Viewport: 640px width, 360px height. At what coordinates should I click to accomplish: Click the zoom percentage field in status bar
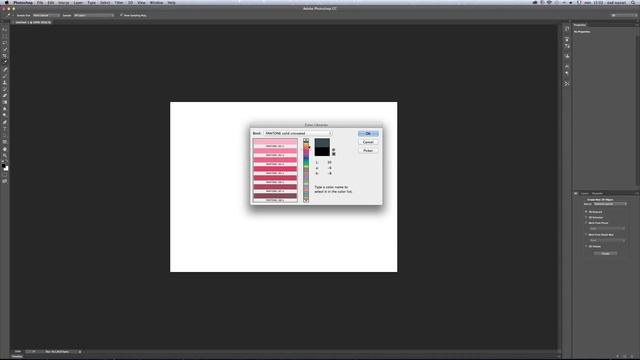coord(18,351)
